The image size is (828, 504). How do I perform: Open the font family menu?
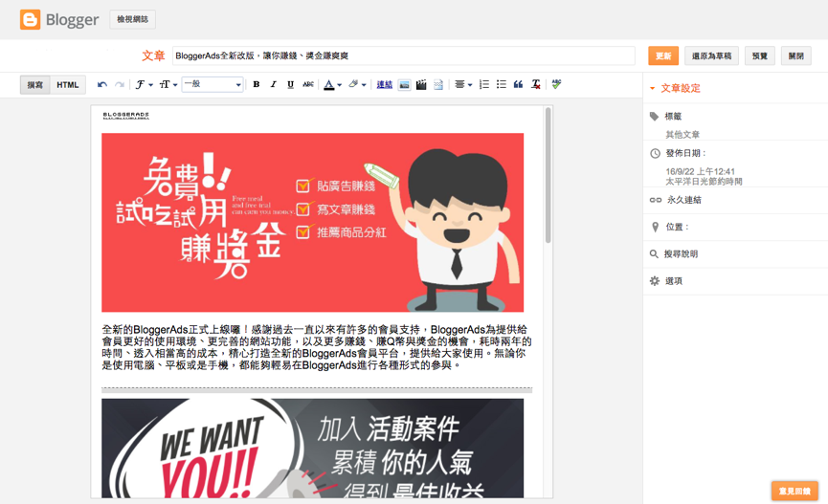coord(144,84)
